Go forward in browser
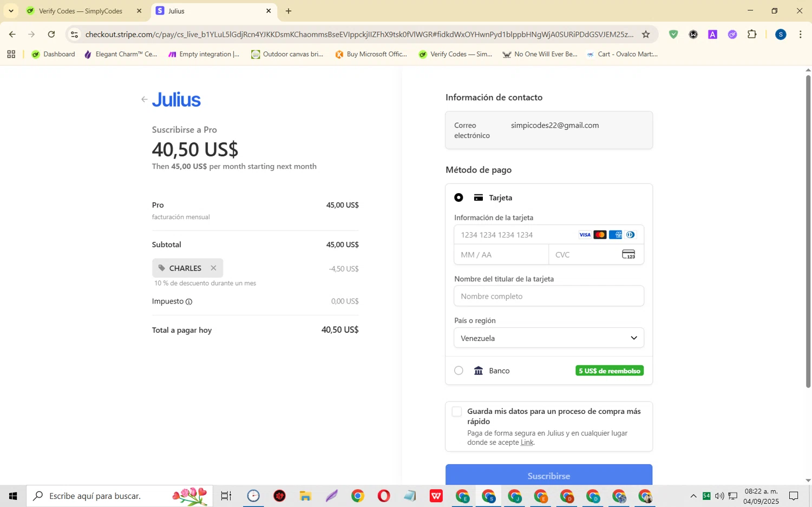The height and width of the screenshot is (507, 812). pyautogui.click(x=31, y=35)
